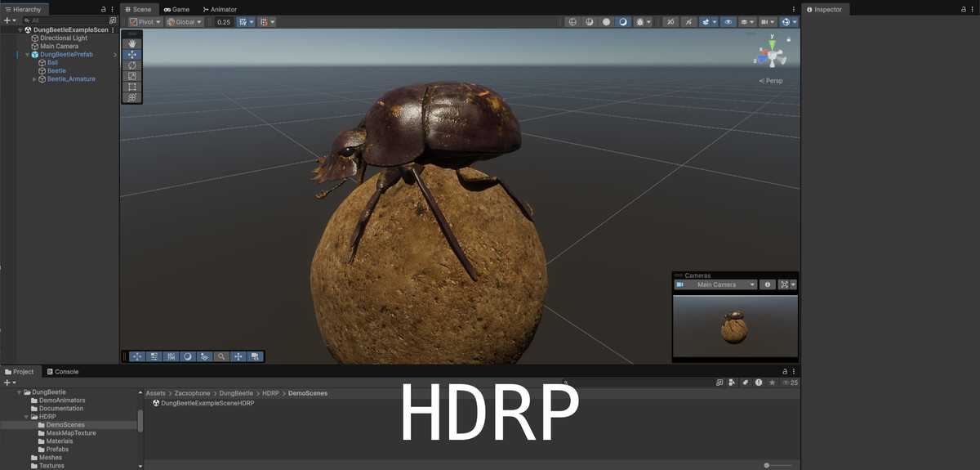Click the magnifier icon in bottom scene overlay
The width and height of the screenshot is (980, 470).
pyautogui.click(x=221, y=356)
